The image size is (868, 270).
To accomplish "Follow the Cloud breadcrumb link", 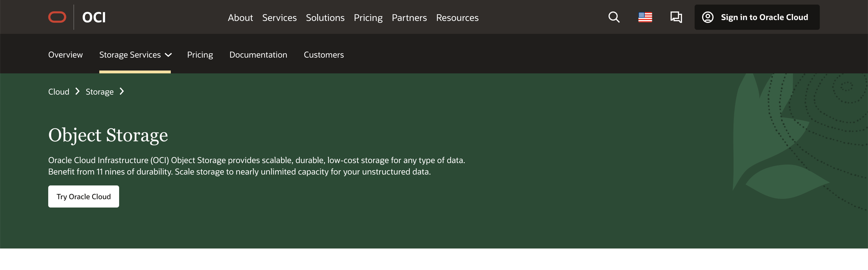I will tap(59, 91).
